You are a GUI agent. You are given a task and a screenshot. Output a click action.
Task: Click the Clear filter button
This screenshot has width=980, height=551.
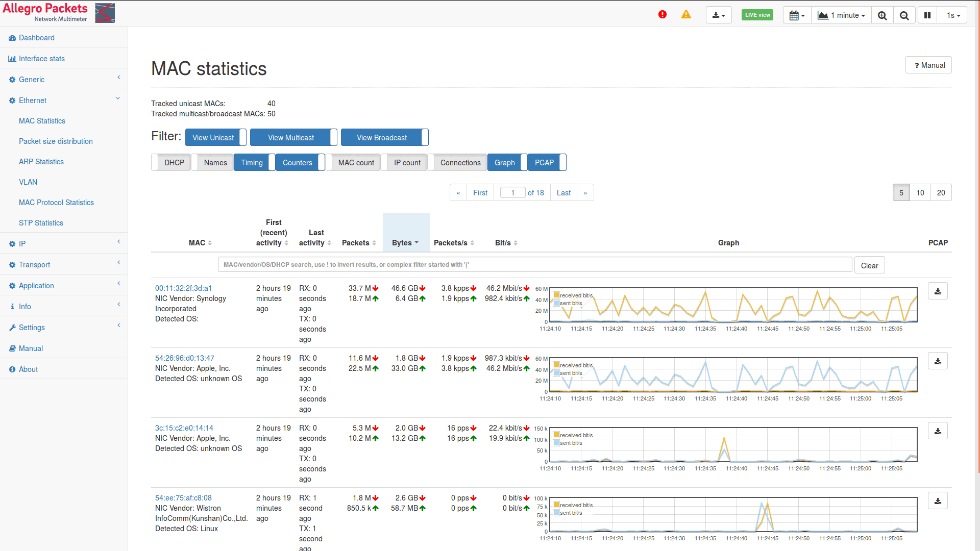[x=869, y=265]
